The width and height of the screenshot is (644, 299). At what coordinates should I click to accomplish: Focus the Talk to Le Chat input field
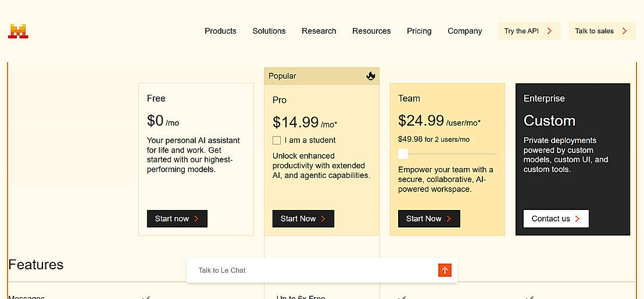click(312, 270)
